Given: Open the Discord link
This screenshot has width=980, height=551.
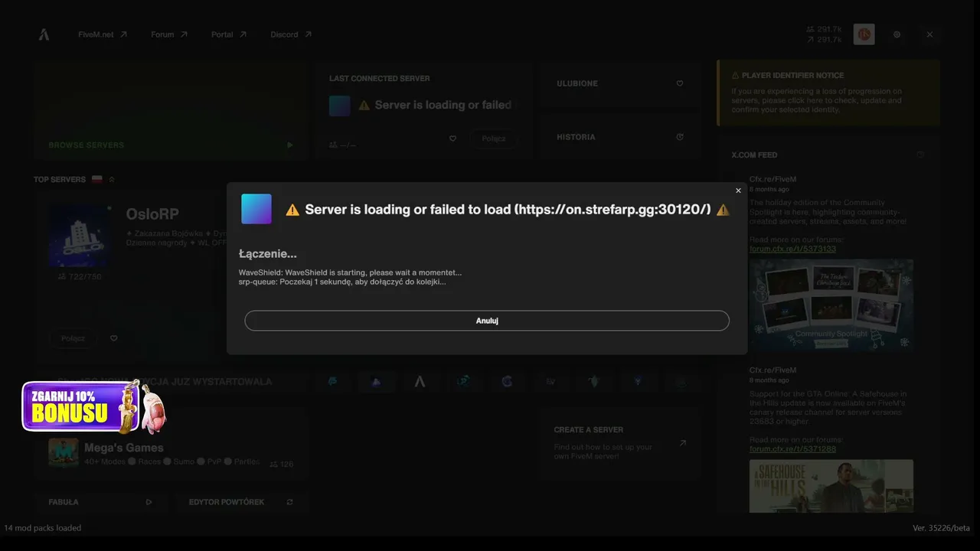Looking at the screenshot, I should pyautogui.click(x=291, y=34).
